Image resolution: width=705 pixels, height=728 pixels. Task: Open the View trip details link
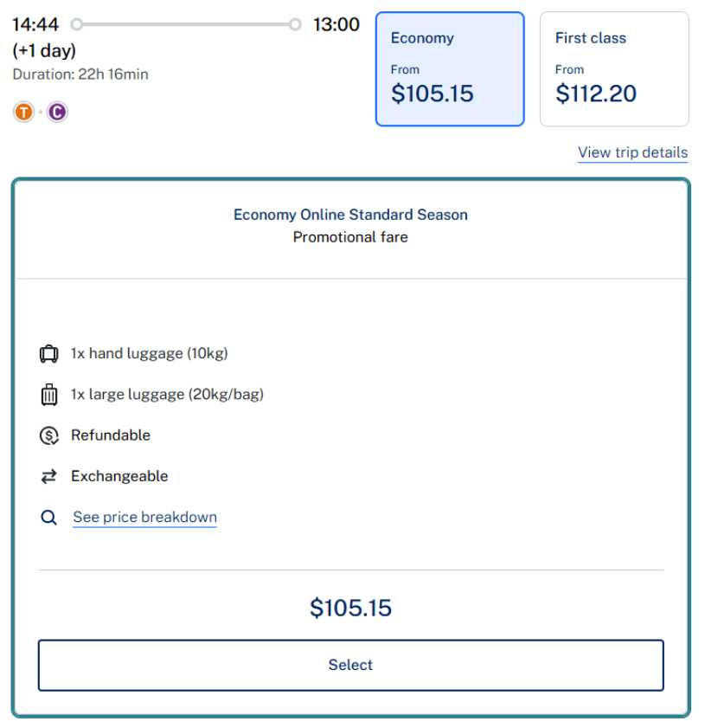632,152
